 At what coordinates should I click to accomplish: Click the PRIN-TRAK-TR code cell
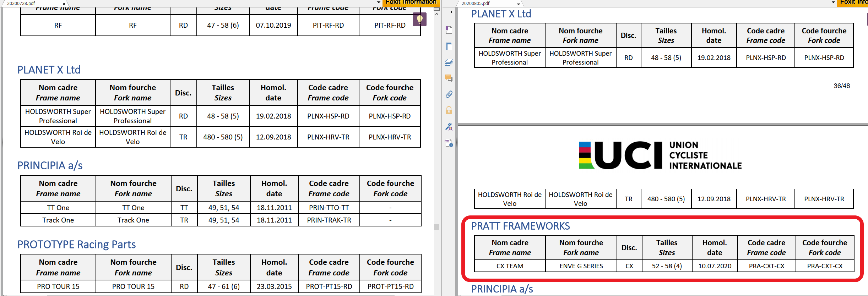click(x=329, y=220)
